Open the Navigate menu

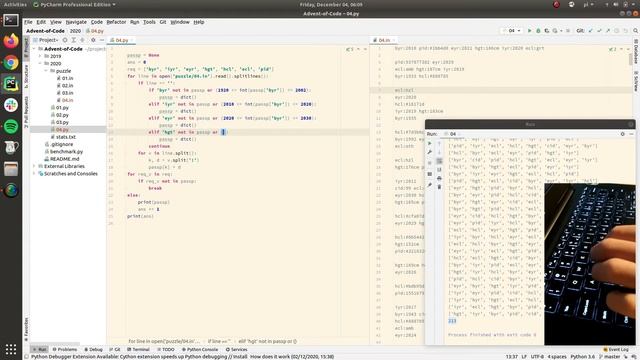[x=76, y=22]
